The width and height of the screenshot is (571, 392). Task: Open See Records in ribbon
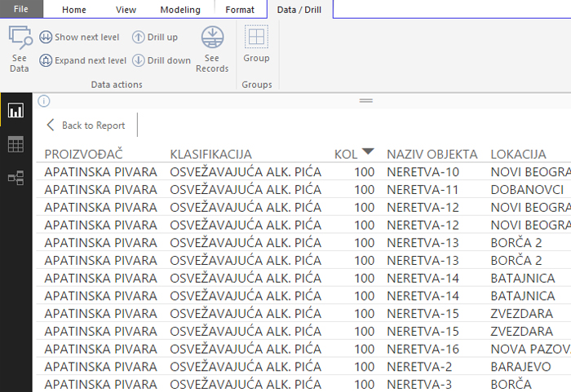tap(212, 38)
